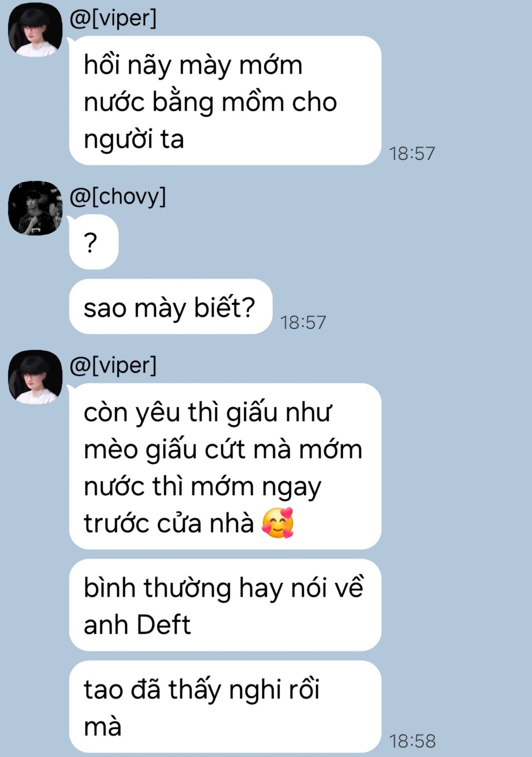Tap the 18:57 timestamp next to viper's first message
The height and width of the screenshot is (757, 532).
[412, 153]
